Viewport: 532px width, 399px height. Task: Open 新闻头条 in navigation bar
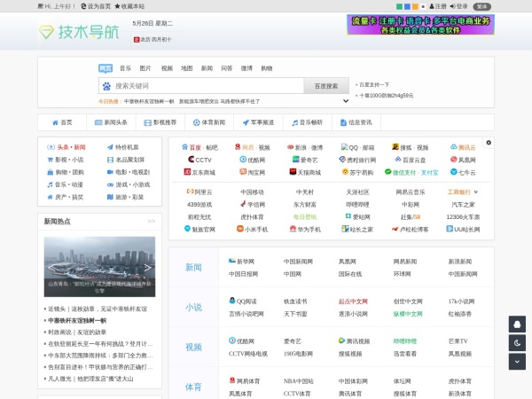point(111,122)
